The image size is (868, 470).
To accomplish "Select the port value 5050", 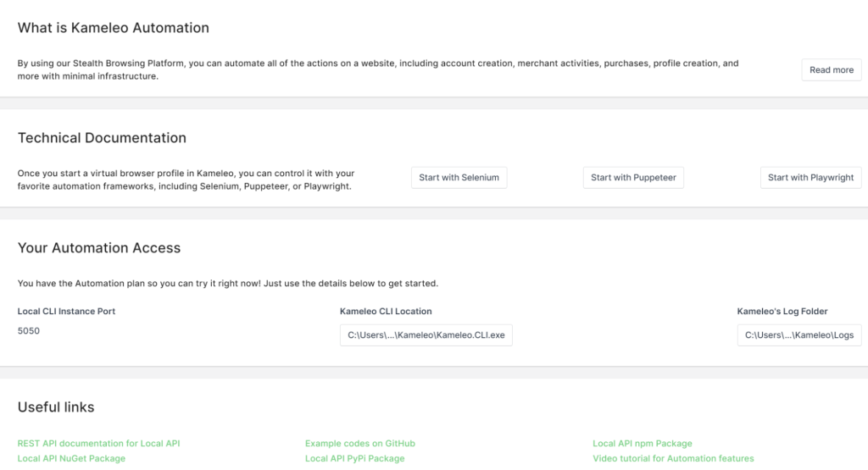I will 28,330.
